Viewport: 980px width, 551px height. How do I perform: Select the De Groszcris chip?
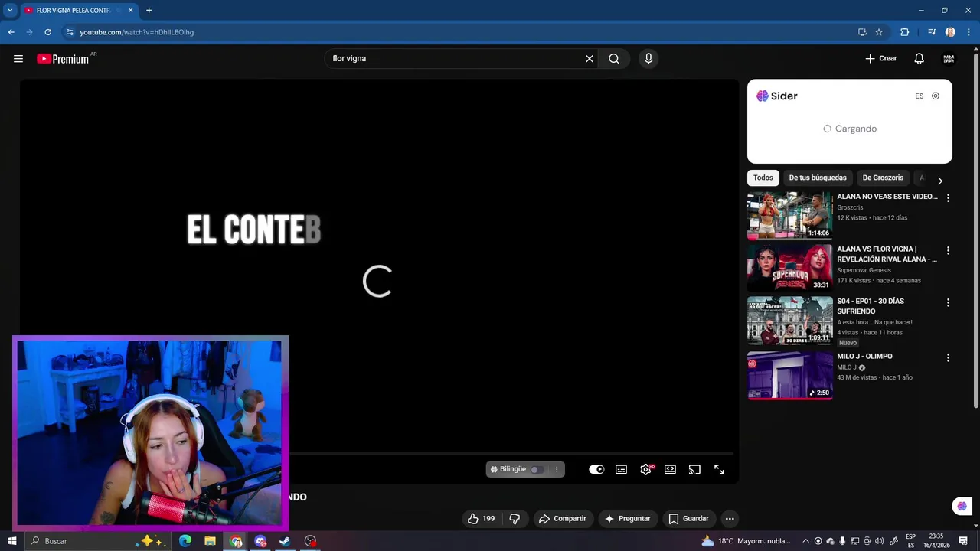[x=883, y=178]
